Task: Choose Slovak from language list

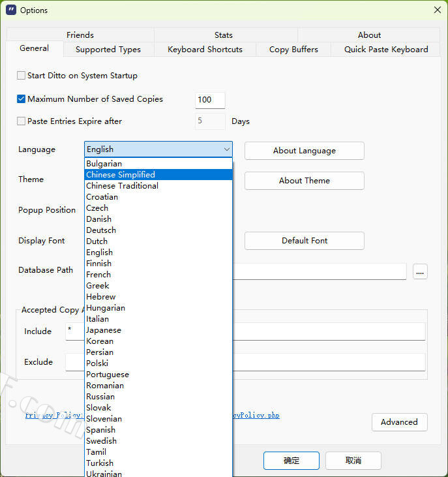Action: tap(158, 408)
